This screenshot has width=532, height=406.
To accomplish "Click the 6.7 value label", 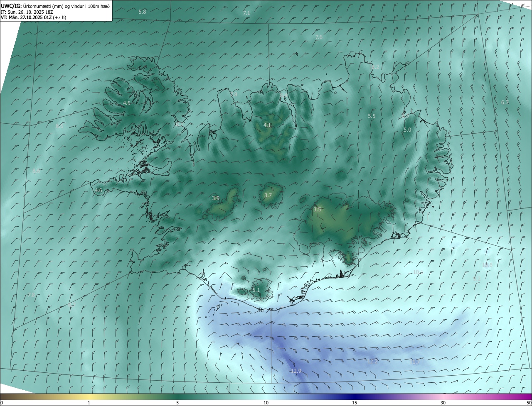I will point(505,102).
